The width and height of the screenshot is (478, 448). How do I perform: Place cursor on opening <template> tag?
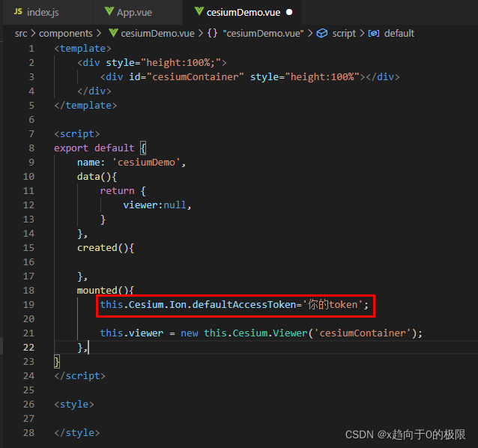[x=82, y=49]
